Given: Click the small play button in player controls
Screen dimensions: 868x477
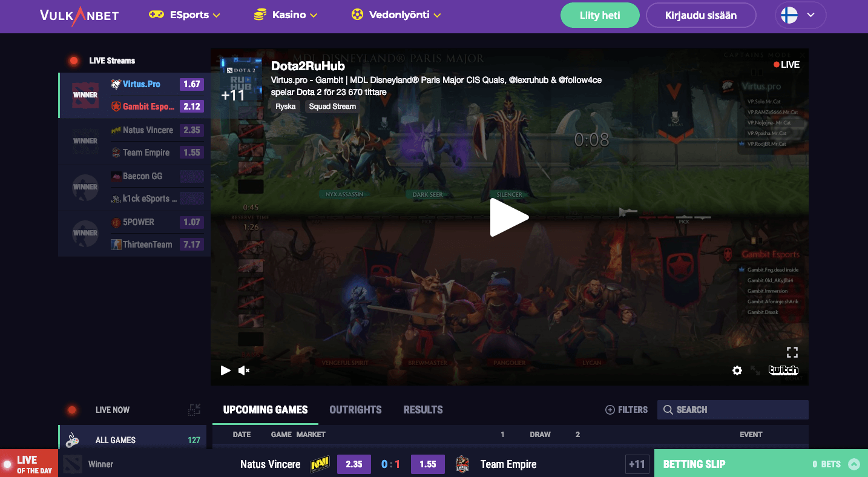Looking at the screenshot, I should [x=226, y=370].
